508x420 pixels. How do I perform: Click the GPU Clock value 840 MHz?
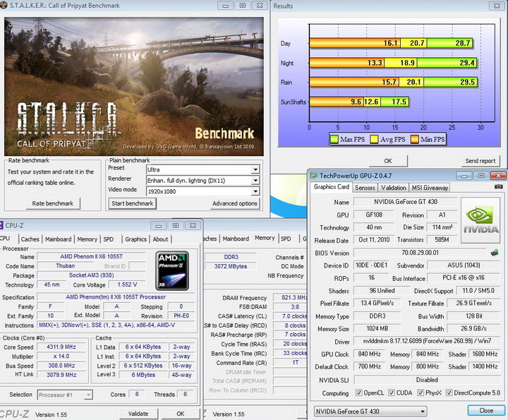coord(369,354)
